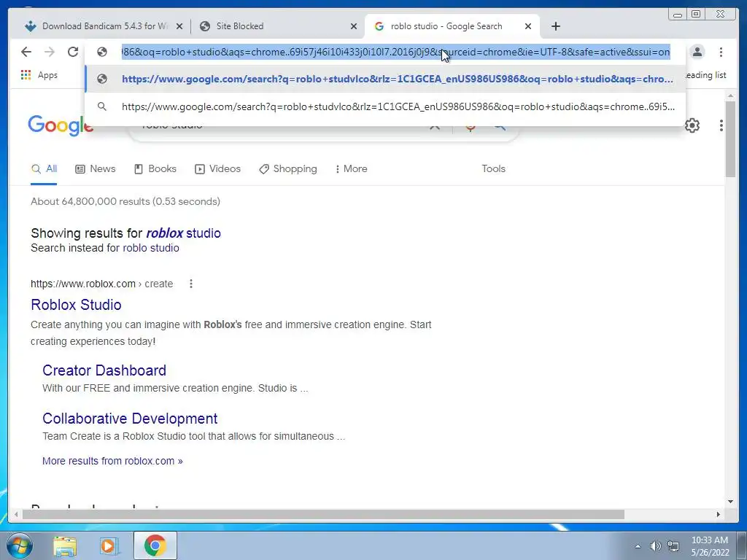747x560 pixels.
Task: Click the vertical scrollbar thumb
Action: 730,139
